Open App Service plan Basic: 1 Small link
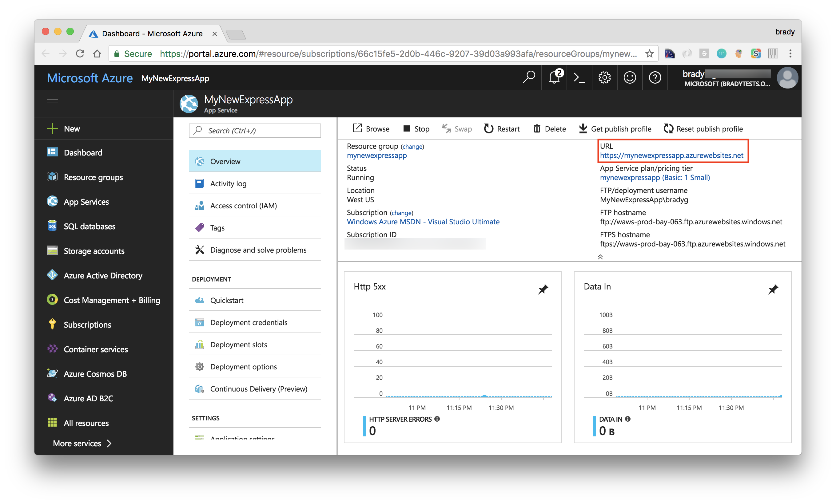Viewport: 836px width, 504px height. (x=655, y=178)
